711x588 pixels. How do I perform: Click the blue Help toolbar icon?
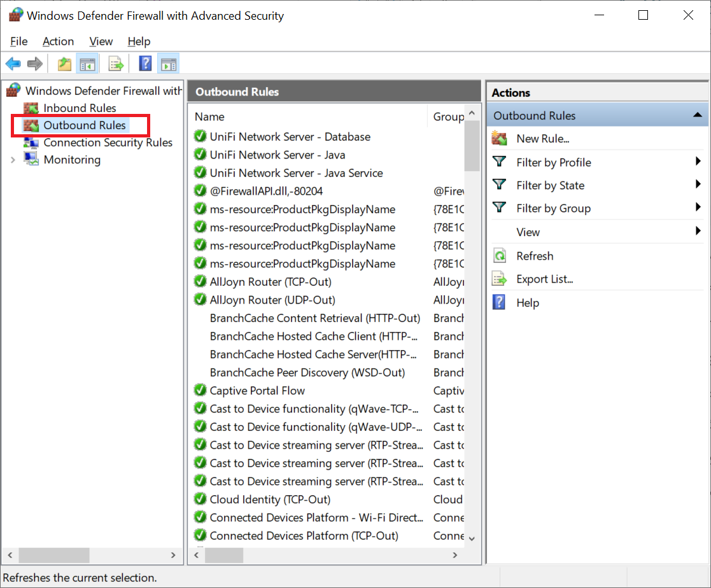pos(146,64)
